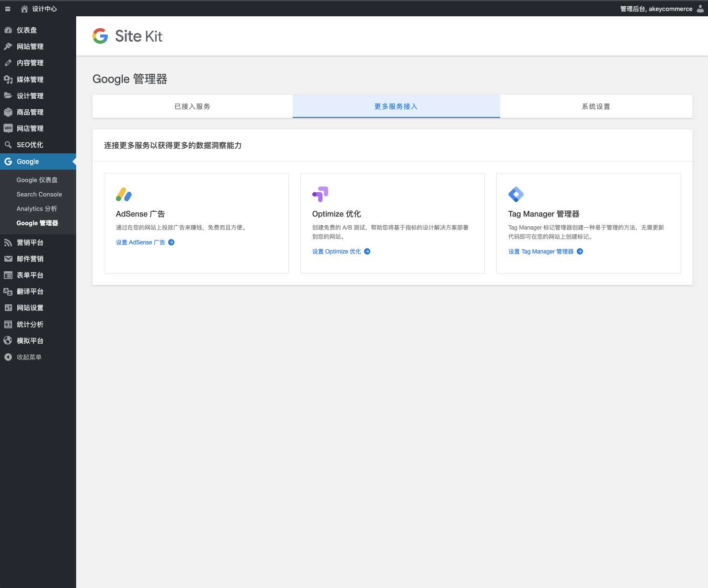The image size is (708, 588).
Task: Click the AdSense logo icon
Action: point(124,194)
